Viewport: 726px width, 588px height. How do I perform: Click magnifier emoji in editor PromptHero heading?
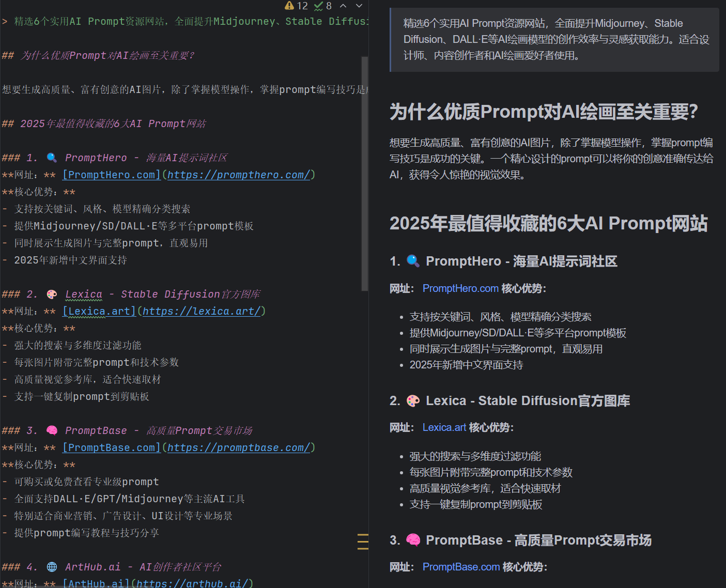click(52, 158)
